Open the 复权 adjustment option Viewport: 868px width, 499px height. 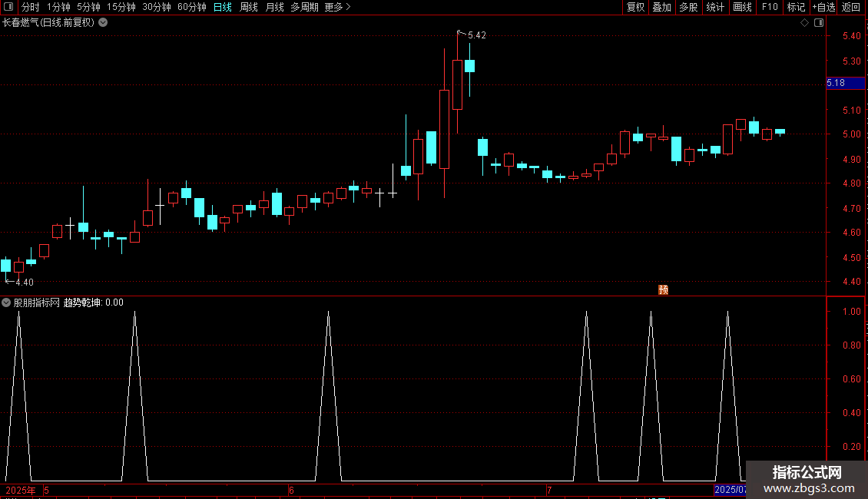click(635, 7)
